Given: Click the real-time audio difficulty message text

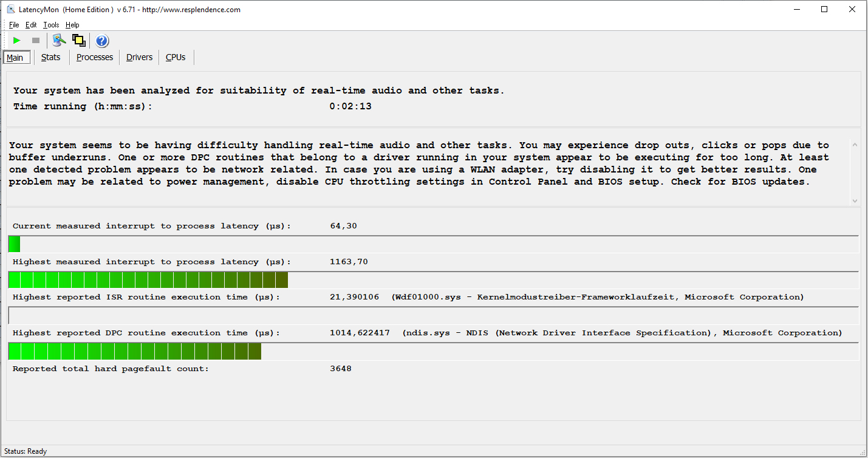Looking at the screenshot, I should [x=419, y=163].
